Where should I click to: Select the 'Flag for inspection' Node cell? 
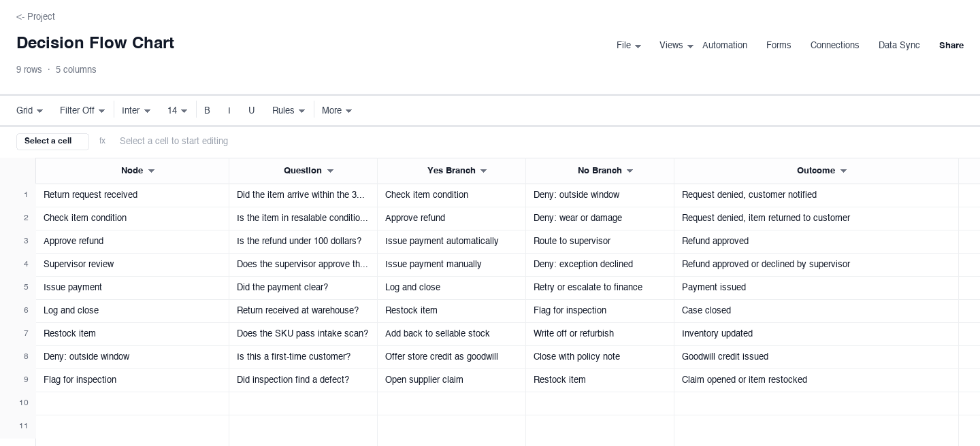(x=132, y=380)
